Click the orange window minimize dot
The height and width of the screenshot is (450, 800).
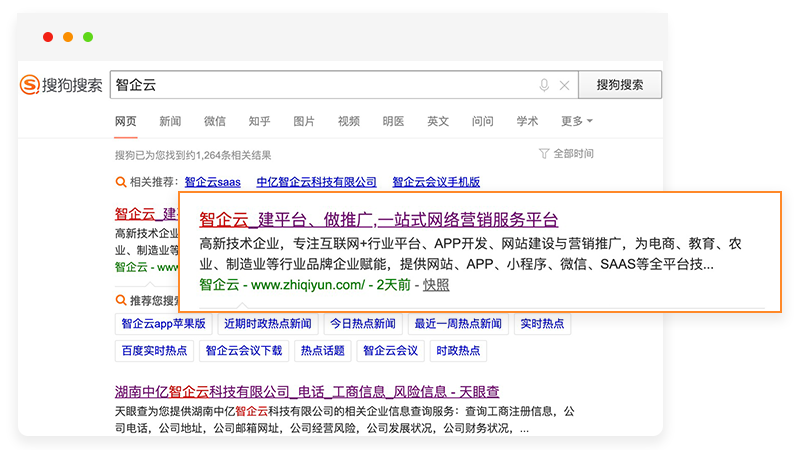(68, 37)
